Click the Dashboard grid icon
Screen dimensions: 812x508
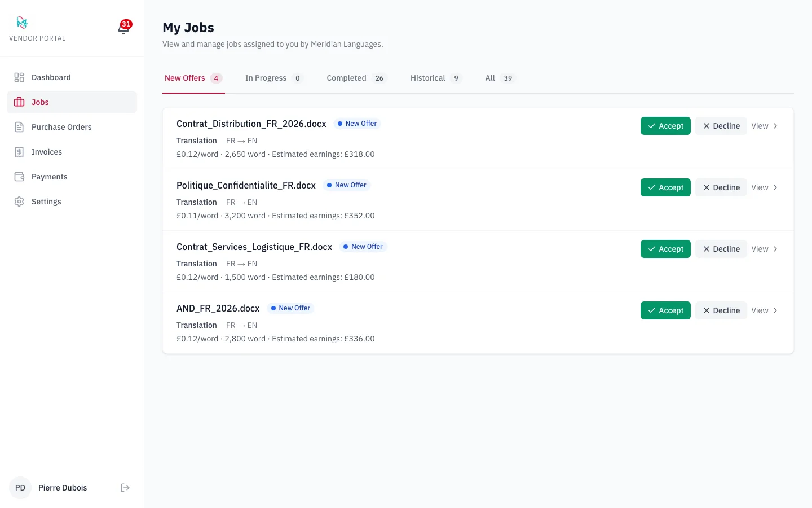point(19,77)
